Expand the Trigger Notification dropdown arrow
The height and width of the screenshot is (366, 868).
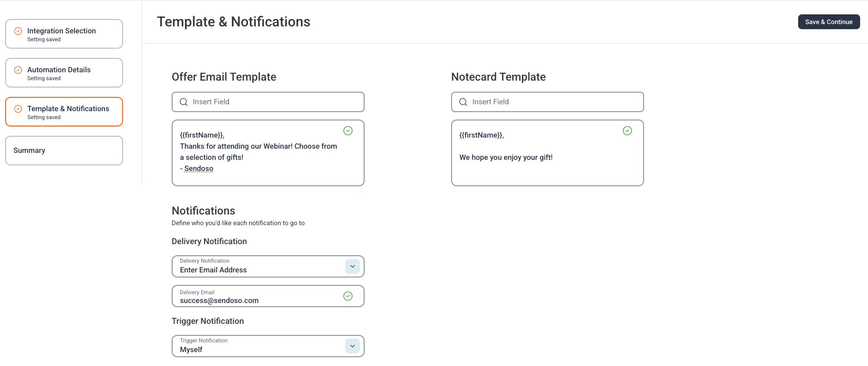[x=353, y=346]
